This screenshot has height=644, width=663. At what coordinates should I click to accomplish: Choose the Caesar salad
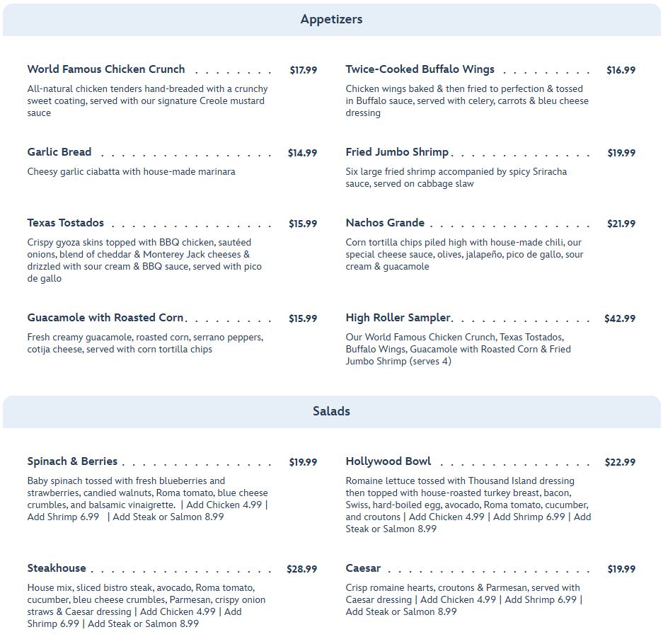pos(363,568)
